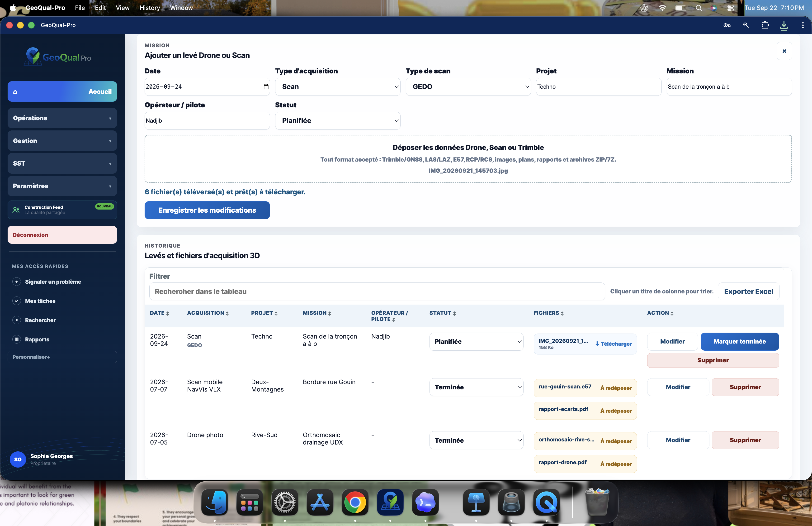The height and width of the screenshot is (526, 812).
Task: Open the View menu
Action: (x=123, y=8)
